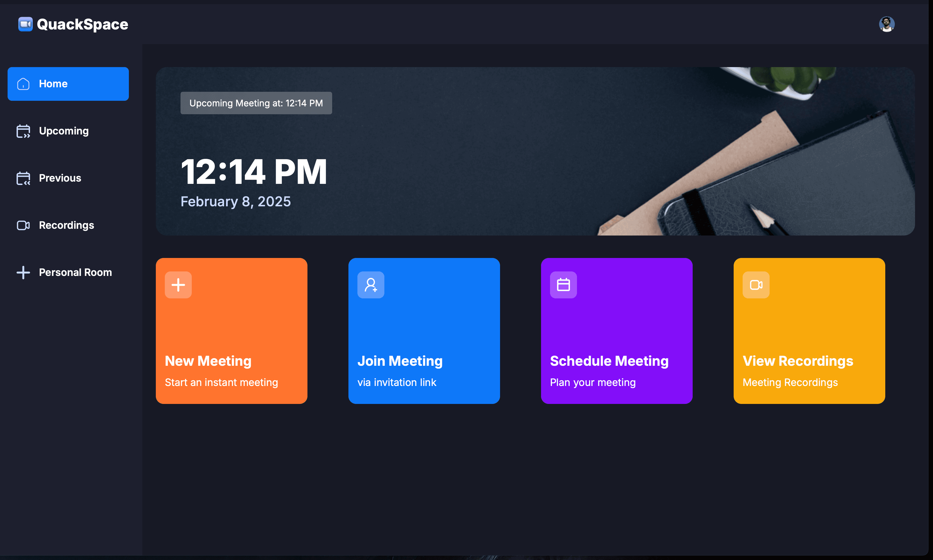This screenshot has height=560, width=933.
Task: Click the View Recordings camera icon
Action: click(756, 285)
